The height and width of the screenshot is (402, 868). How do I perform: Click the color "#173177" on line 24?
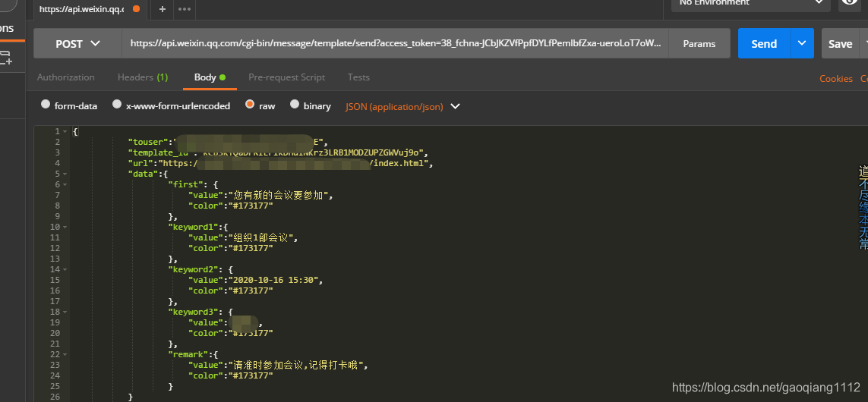tap(251, 375)
